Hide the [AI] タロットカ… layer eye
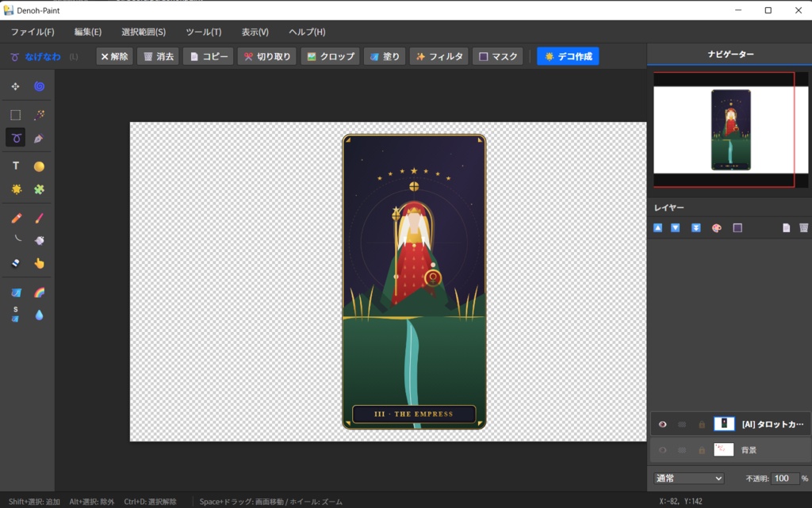The image size is (812, 508). coord(662,424)
